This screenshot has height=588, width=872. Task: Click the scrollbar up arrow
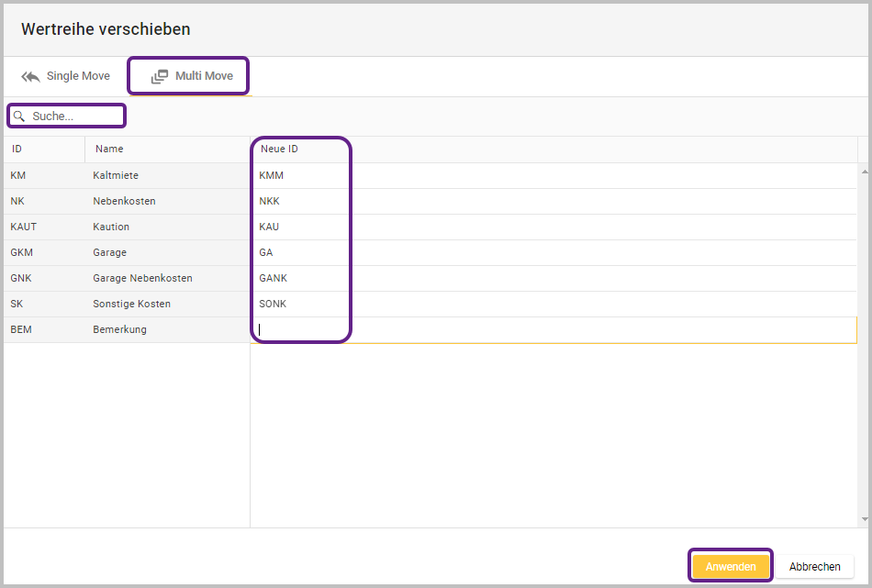click(x=864, y=171)
